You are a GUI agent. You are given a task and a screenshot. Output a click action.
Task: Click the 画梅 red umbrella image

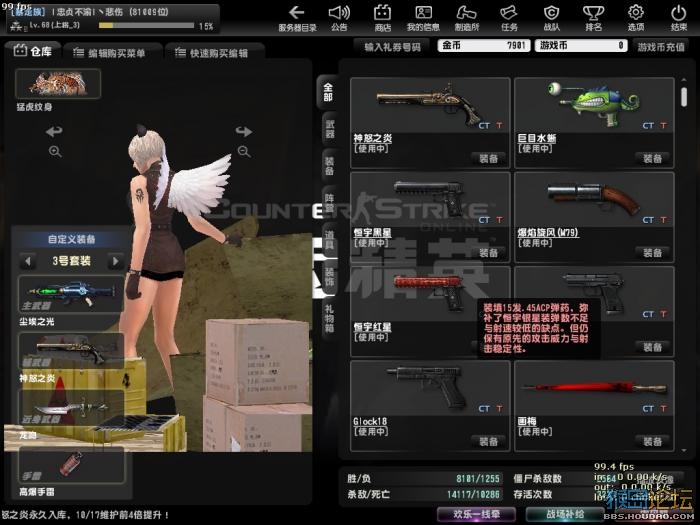tap(595, 387)
